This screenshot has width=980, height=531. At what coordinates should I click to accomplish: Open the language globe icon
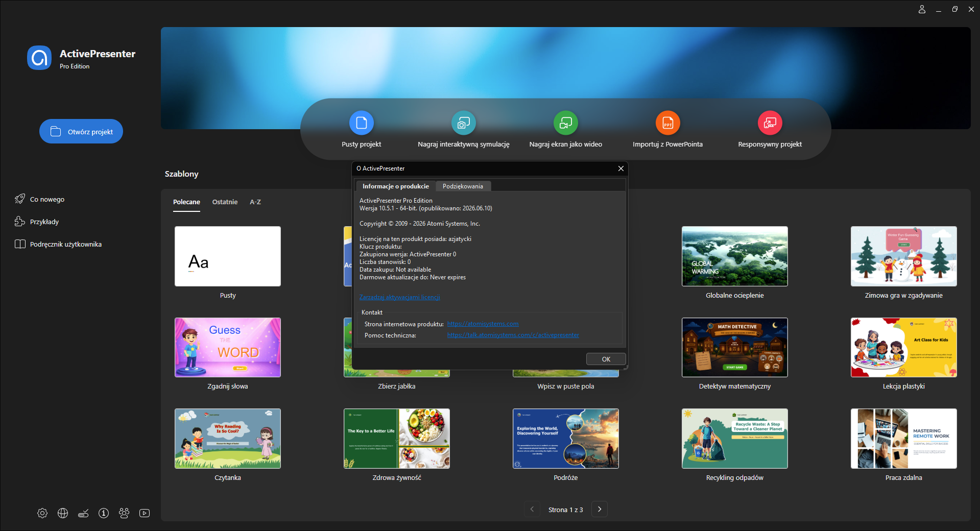click(x=63, y=513)
